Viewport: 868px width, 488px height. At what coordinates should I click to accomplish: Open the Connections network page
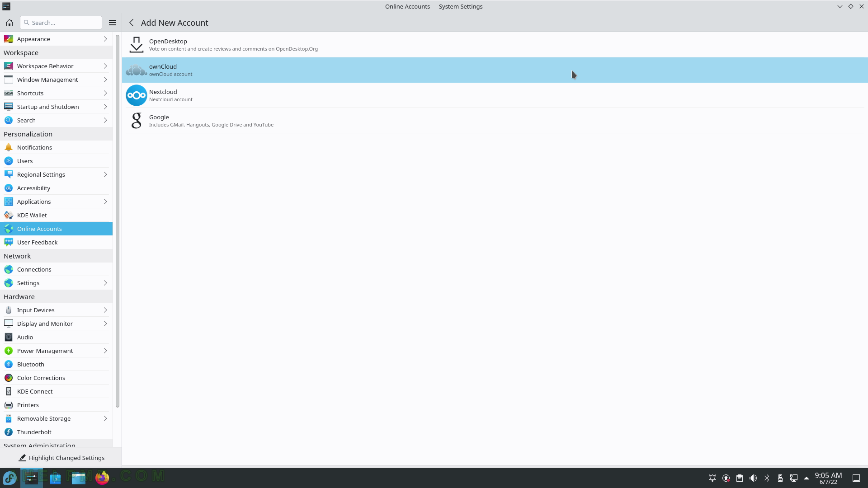pos(56,269)
